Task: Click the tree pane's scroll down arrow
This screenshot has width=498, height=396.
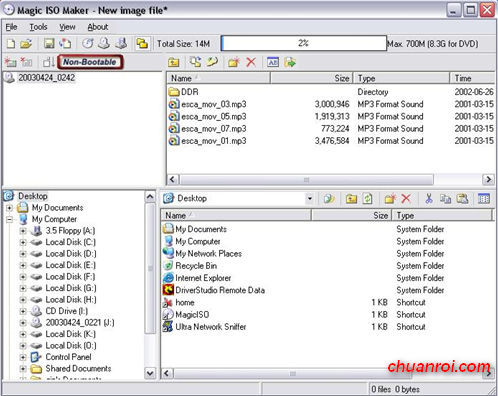Action: 150,373
